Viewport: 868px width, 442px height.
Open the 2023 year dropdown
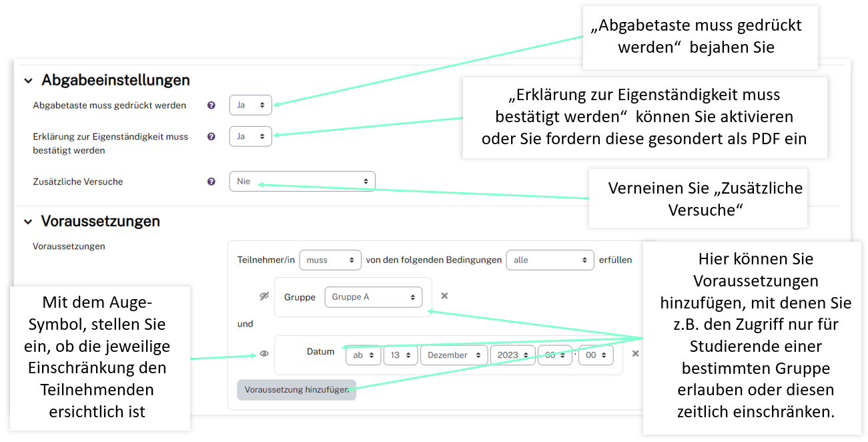tap(512, 355)
